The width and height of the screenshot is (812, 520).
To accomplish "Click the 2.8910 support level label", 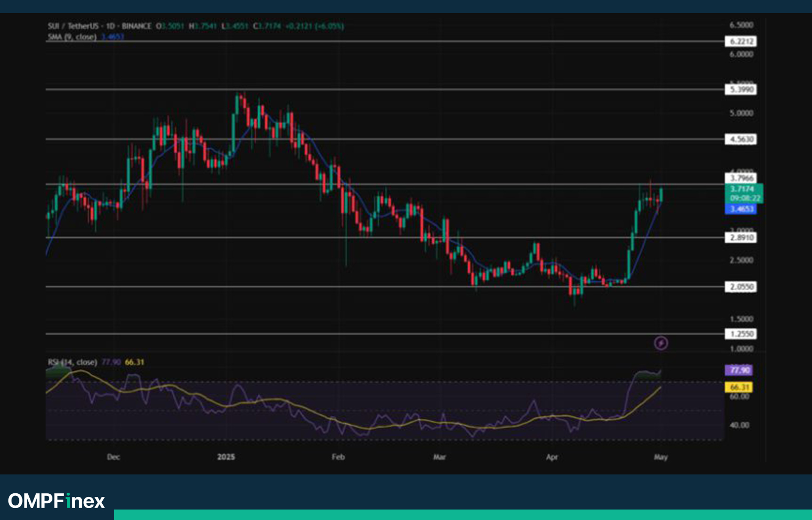I will (740, 238).
